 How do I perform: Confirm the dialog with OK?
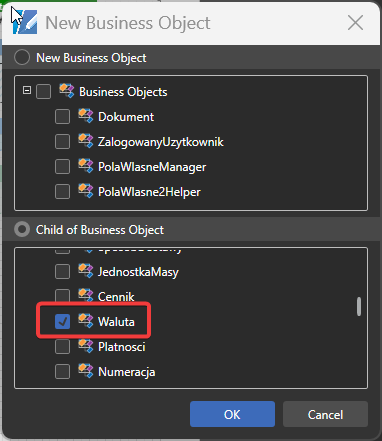pos(232,414)
